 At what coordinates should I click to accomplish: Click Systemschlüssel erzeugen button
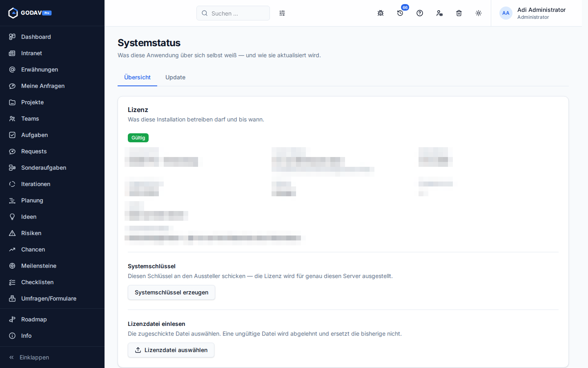171,292
